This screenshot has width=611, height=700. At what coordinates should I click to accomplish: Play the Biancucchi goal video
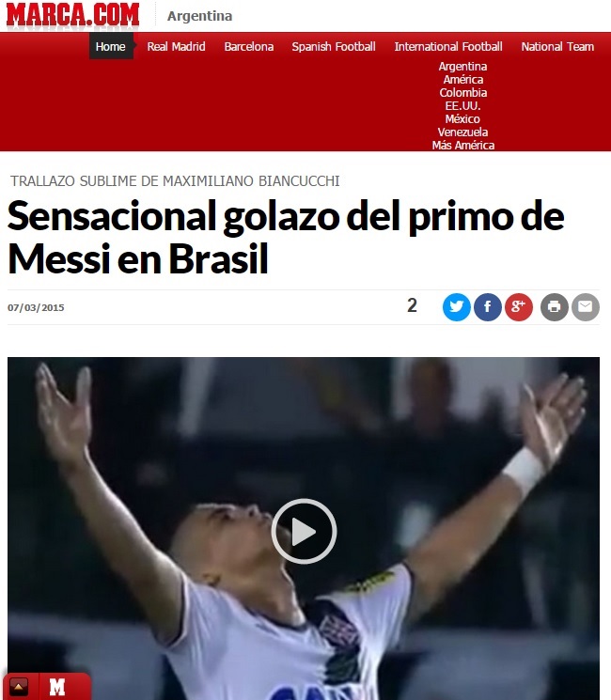(x=304, y=531)
